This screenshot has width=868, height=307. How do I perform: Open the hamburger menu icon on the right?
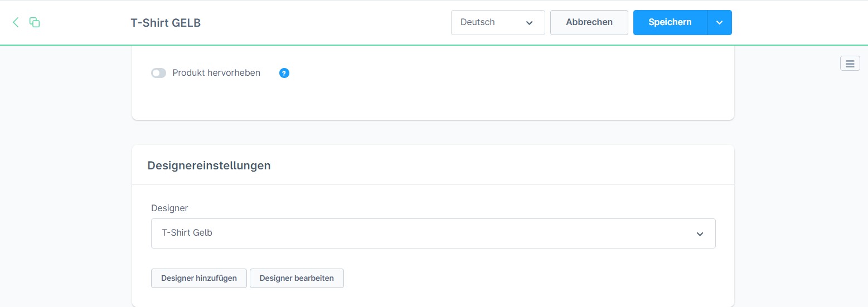coord(850,64)
